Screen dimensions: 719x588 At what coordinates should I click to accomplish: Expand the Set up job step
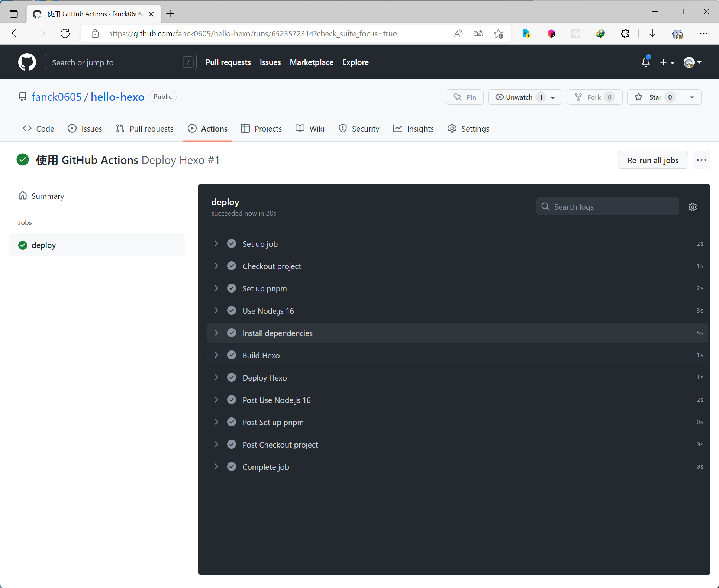click(x=458, y=244)
